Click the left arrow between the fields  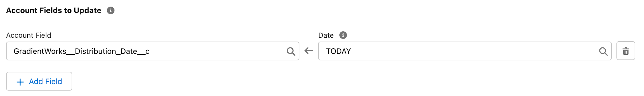309,51
